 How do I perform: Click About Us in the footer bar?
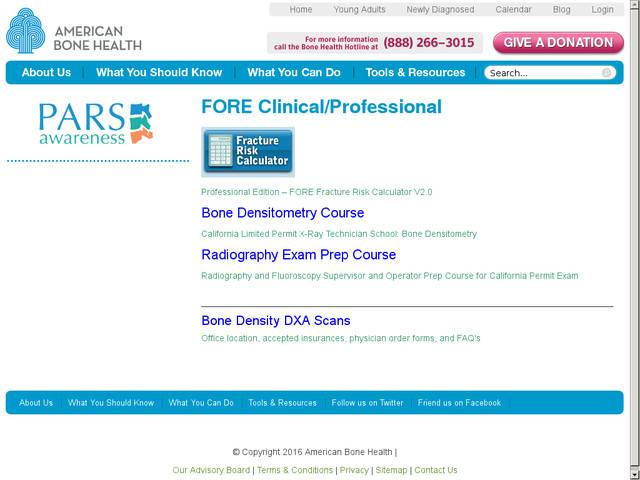point(36,403)
